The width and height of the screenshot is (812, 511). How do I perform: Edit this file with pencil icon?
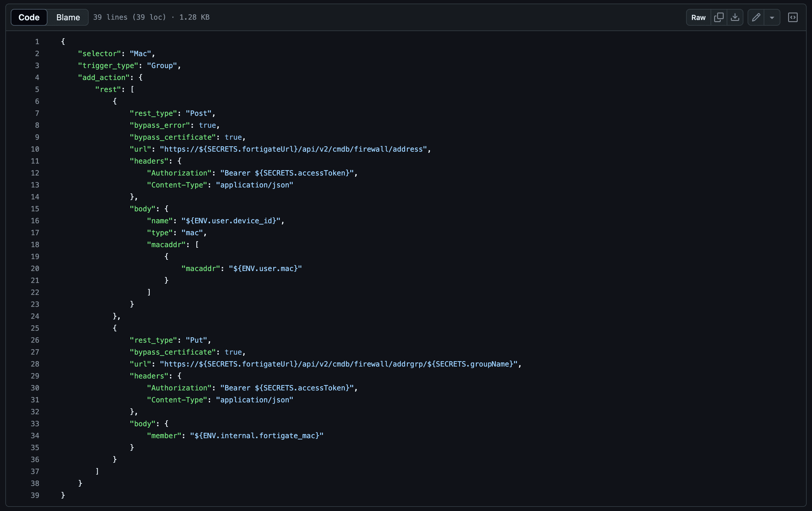(756, 17)
